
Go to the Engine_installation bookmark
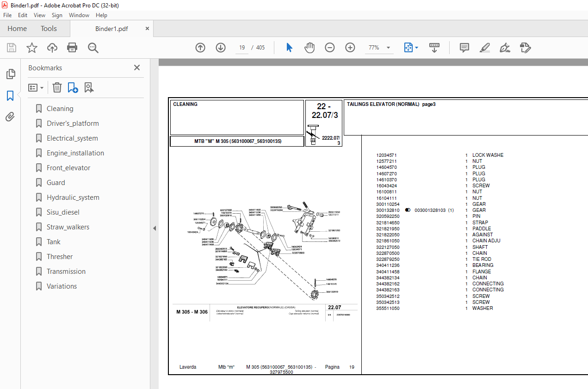click(x=75, y=153)
